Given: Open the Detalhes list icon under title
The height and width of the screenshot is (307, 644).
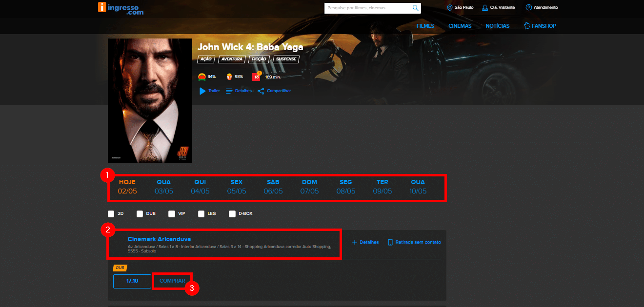Looking at the screenshot, I should pos(229,91).
